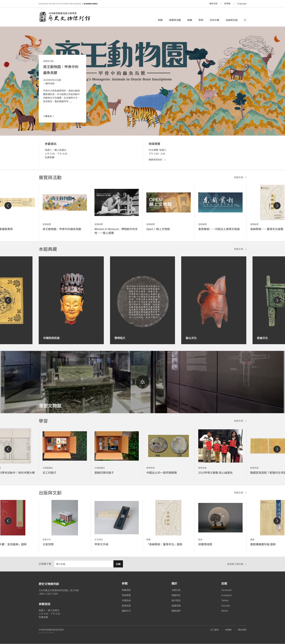Open the search magnifier icon in navigation
This screenshot has width=285, height=644.
point(245,20)
